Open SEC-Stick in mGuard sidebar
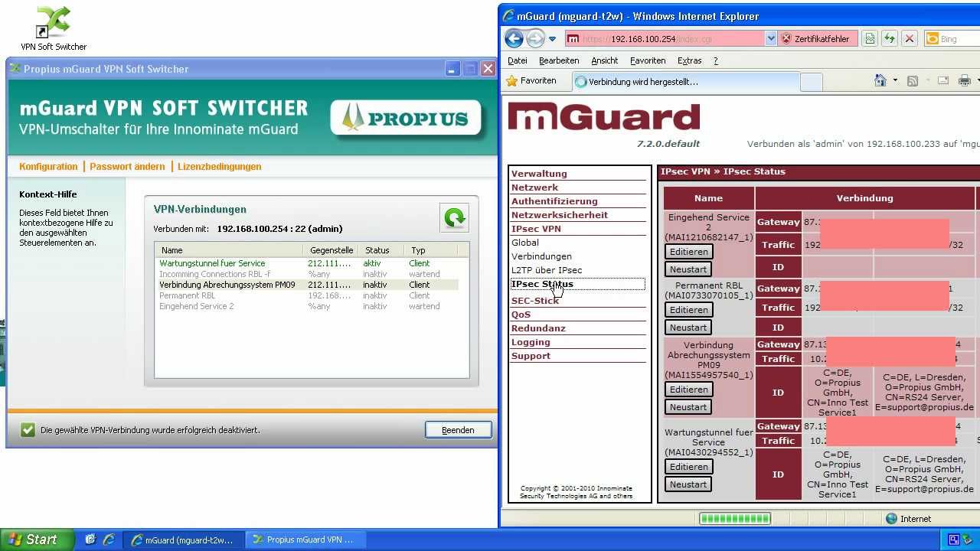 535,301
